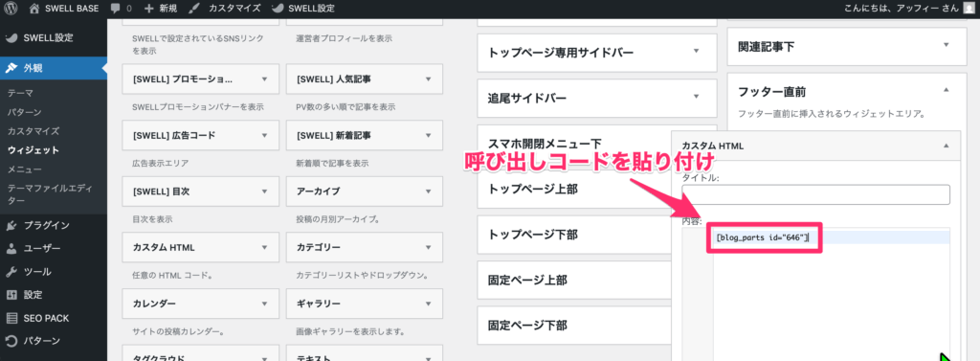The height and width of the screenshot is (361, 980).
Task: Open カスタマイズ submenu under 外観
Action: pyautogui.click(x=33, y=131)
